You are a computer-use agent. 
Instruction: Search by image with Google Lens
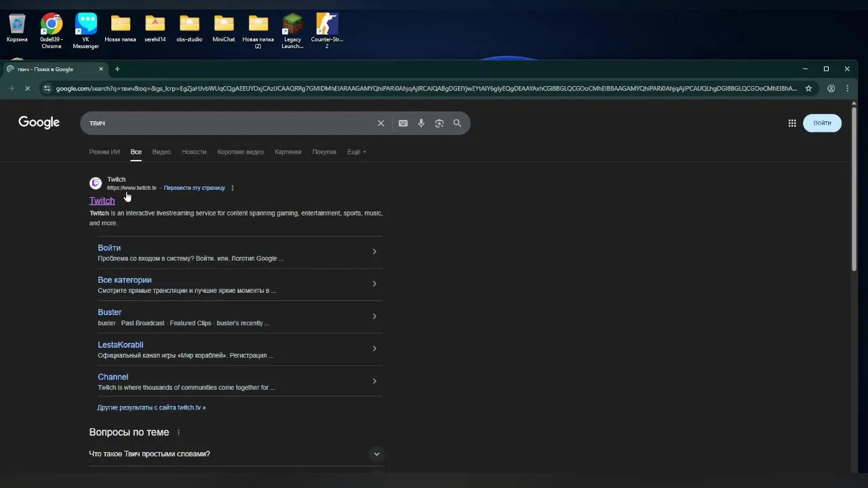(439, 123)
